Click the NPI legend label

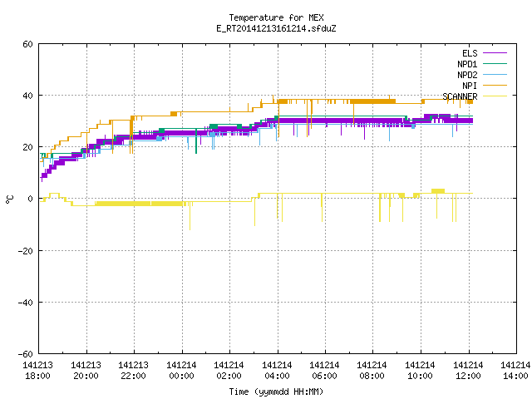point(470,86)
